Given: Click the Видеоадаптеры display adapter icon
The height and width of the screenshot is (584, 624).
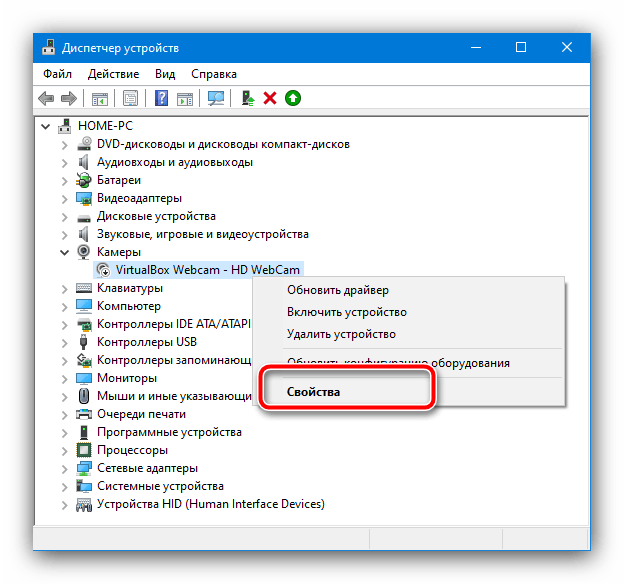Looking at the screenshot, I should [84, 198].
